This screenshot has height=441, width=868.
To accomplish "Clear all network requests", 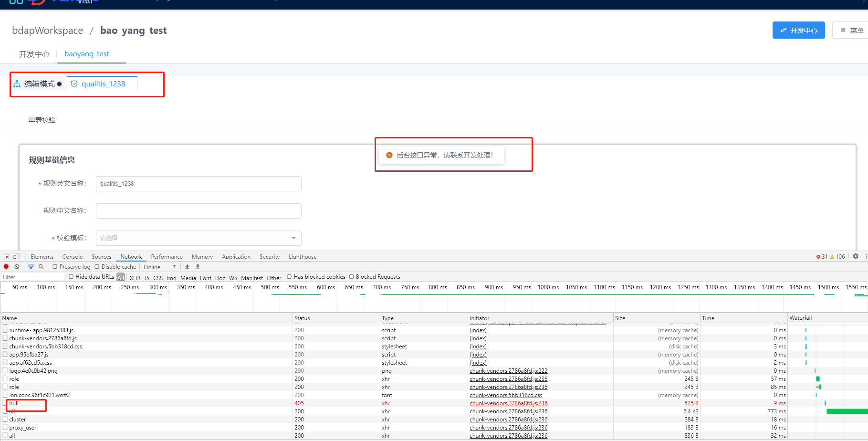I will point(17,266).
